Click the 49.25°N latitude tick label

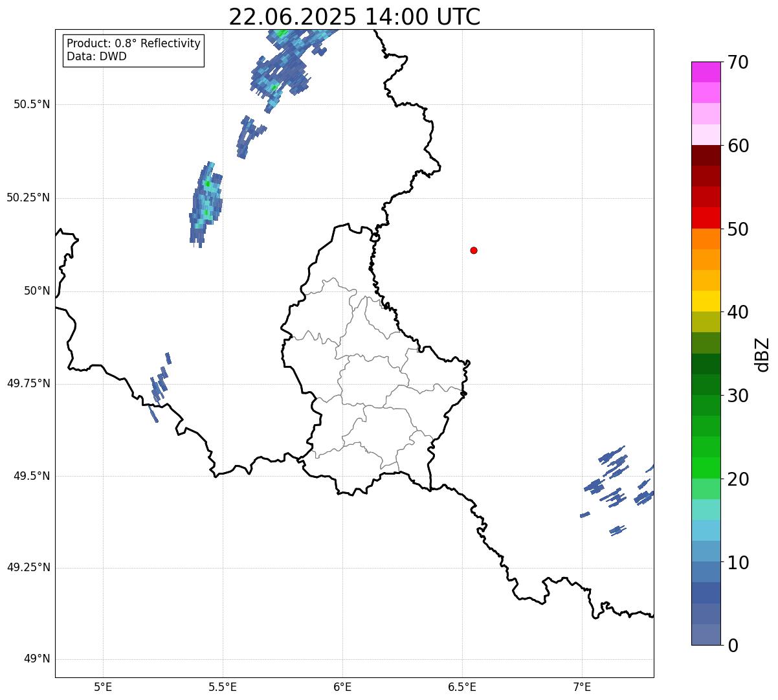click(28, 567)
